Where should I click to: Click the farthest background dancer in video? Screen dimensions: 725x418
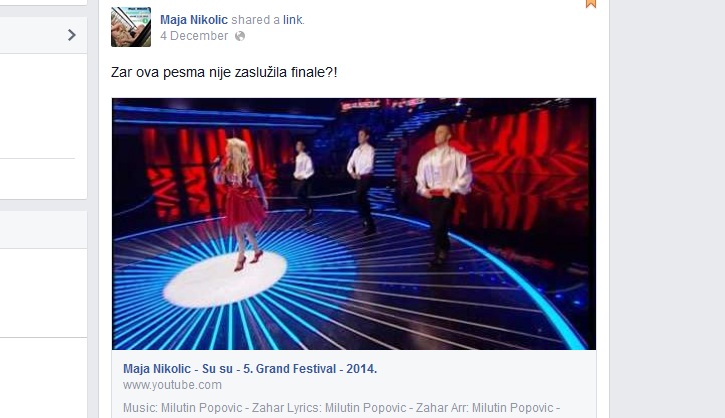point(303,178)
